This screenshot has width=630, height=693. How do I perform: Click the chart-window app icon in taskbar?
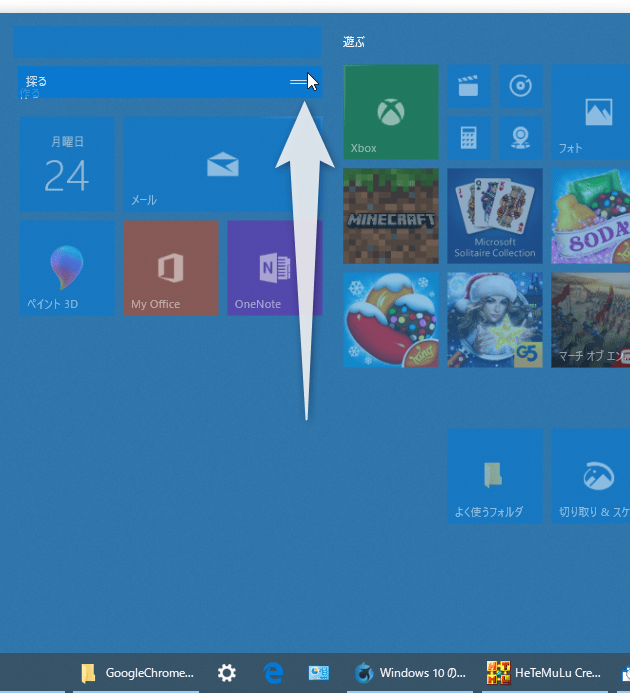pos(319,673)
